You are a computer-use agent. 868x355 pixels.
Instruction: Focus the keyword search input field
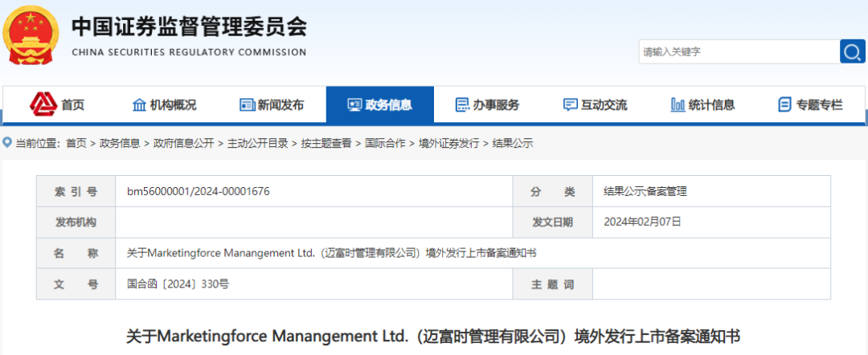[x=739, y=52]
